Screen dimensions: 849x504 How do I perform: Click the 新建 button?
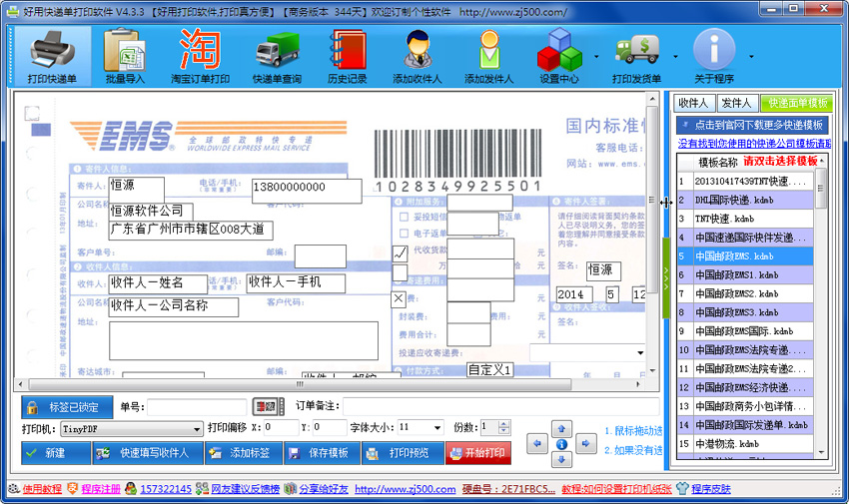click(x=56, y=453)
